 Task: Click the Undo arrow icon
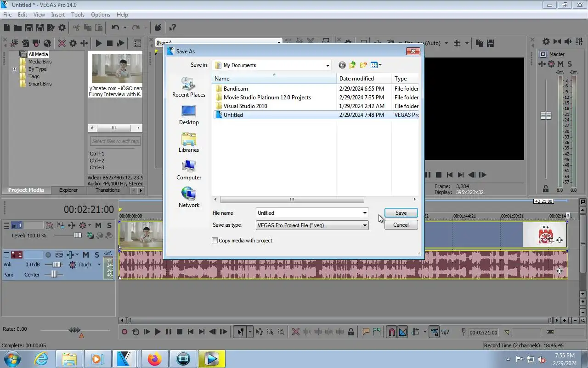click(x=115, y=28)
